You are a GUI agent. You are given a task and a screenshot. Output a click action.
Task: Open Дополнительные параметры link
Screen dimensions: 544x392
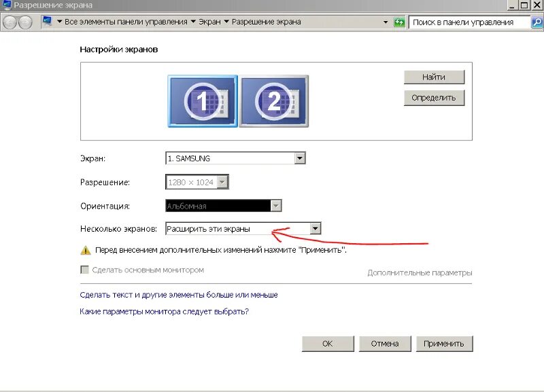420,273
